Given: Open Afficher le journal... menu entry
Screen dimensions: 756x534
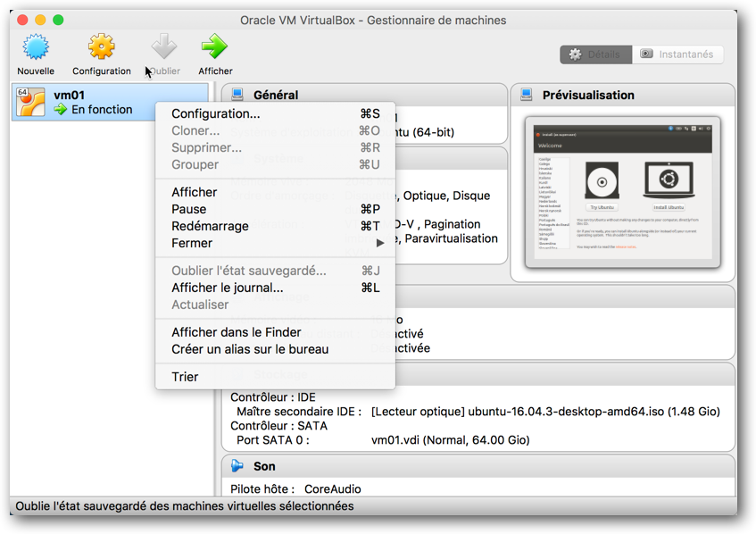Looking at the screenshot, I should [275, 288].
